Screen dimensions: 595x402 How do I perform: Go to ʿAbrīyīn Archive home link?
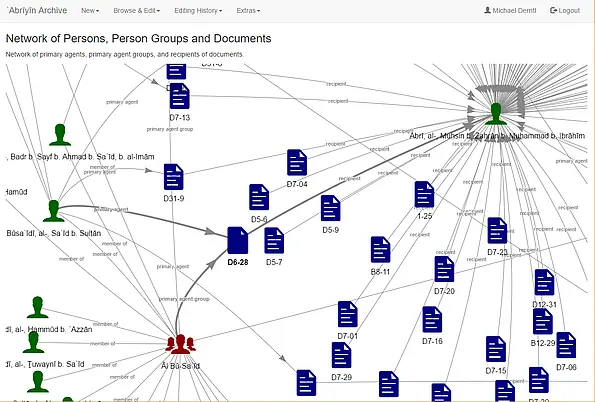click(37, 11)
